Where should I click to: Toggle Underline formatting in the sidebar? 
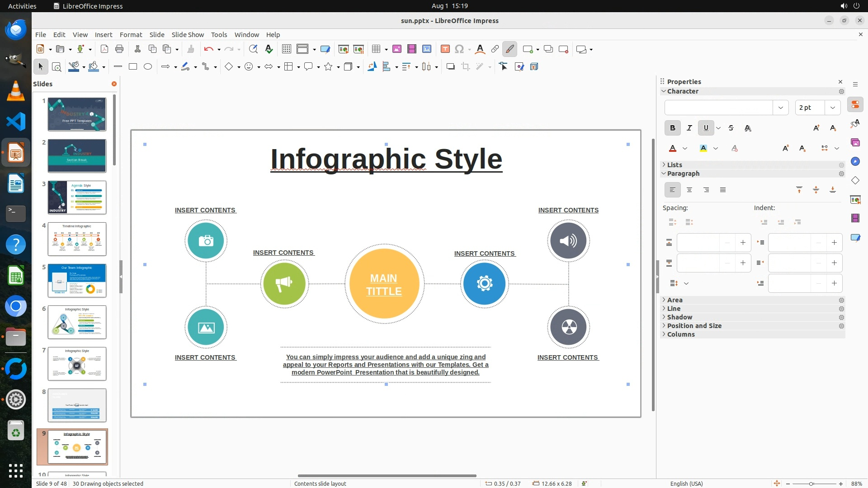pos(706,128)
